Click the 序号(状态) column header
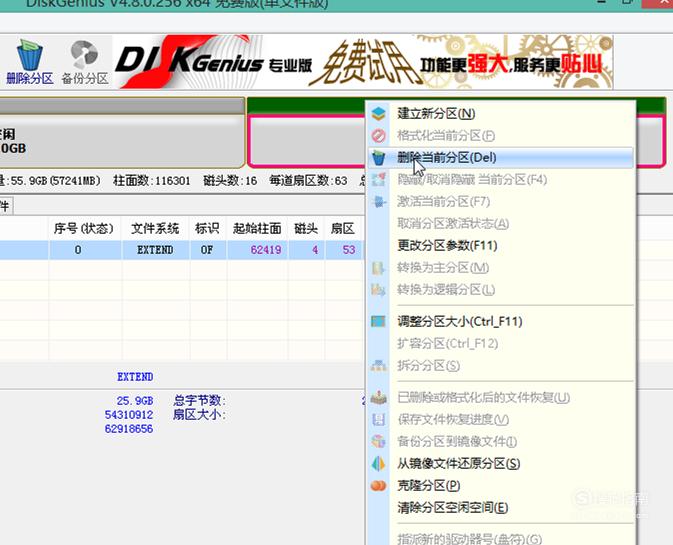This screenshot has width=673, height=545. pyautogui.click(x=84, y=228)
